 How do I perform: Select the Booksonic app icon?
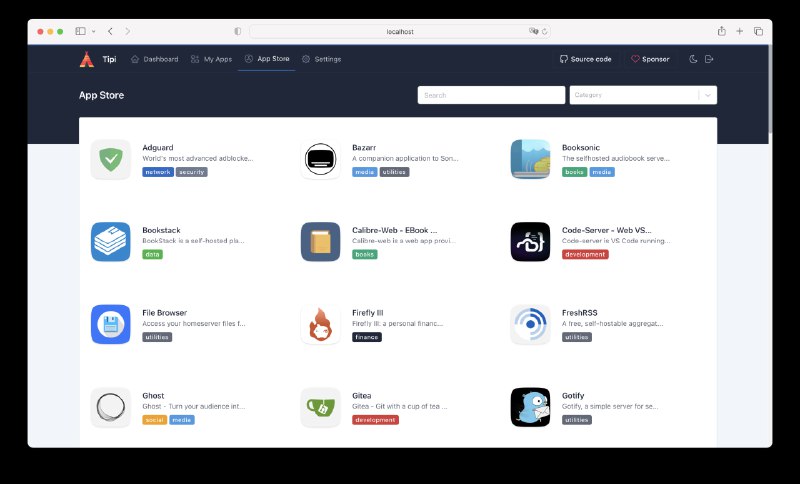point(530,159)
